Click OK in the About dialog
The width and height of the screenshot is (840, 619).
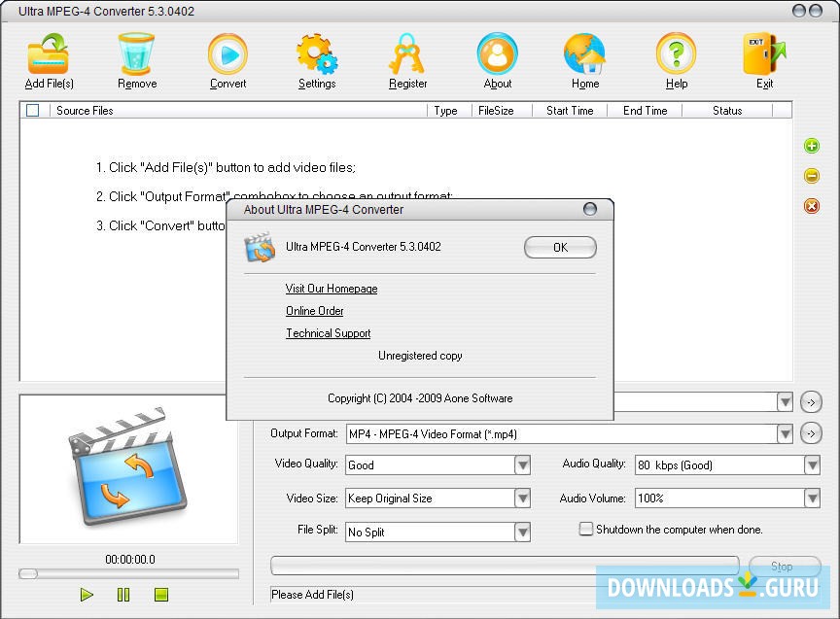click(x=560, y=248)
